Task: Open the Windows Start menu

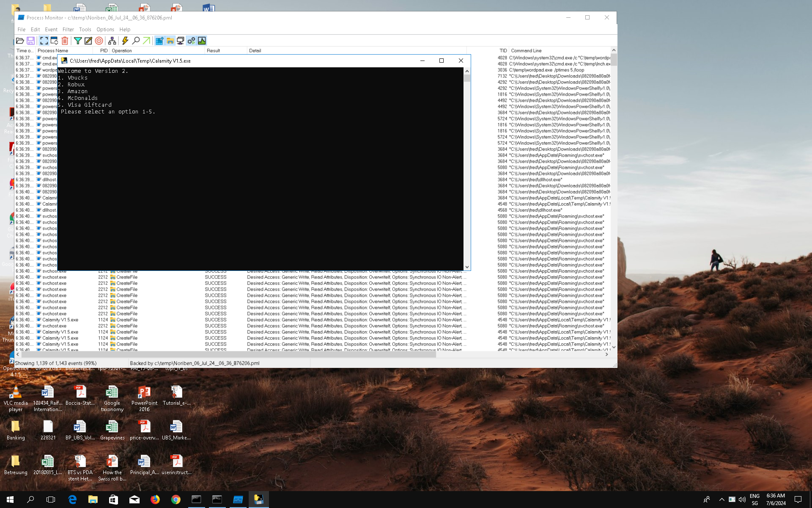Action: (x=10, y=500)
